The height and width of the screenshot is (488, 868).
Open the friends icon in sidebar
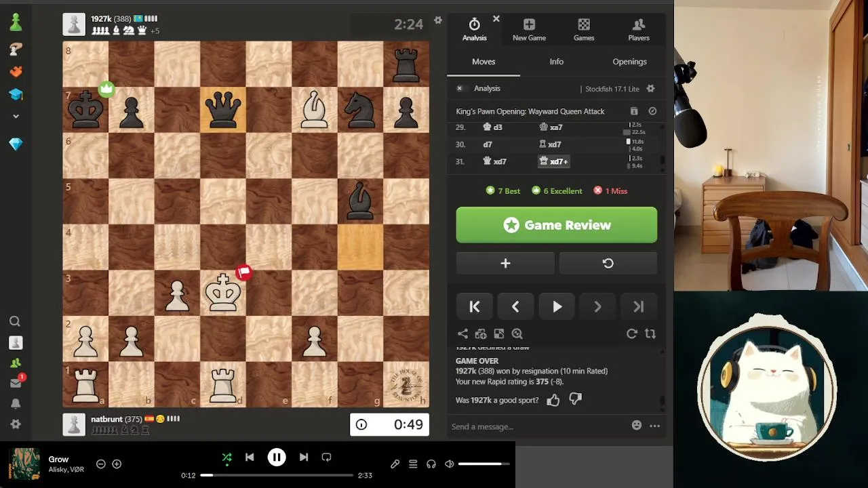coord(15,363)
